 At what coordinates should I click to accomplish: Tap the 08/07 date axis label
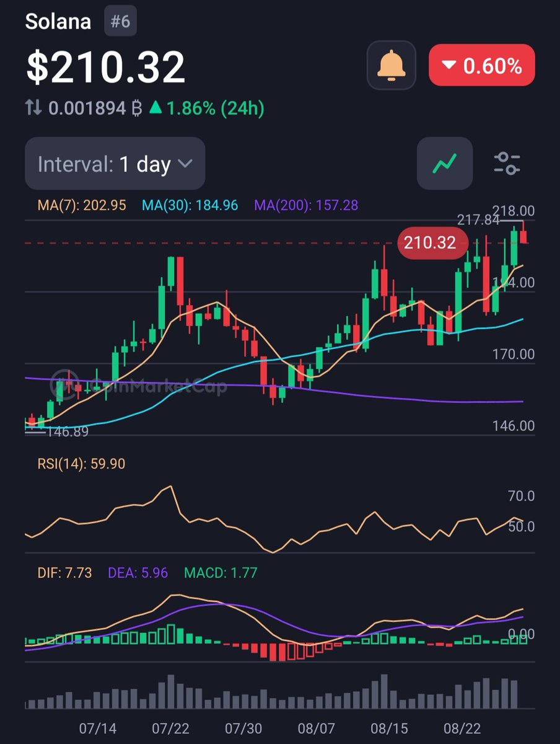(x=316, y=728)
